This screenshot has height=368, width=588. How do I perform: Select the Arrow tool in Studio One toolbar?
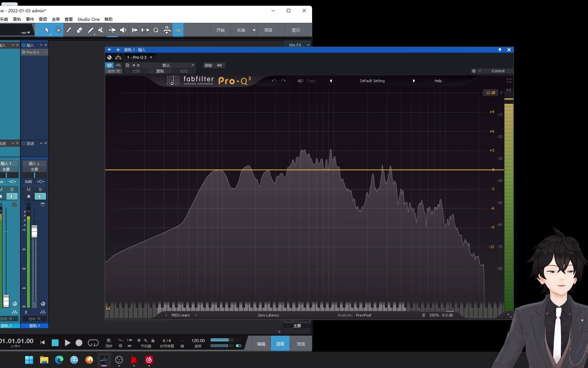point(47,30)
